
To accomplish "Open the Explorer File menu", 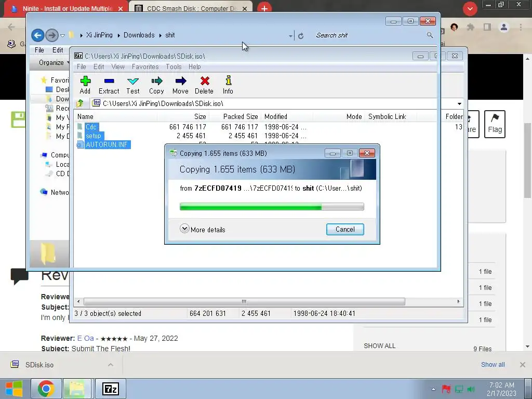I will click(39, 50).
